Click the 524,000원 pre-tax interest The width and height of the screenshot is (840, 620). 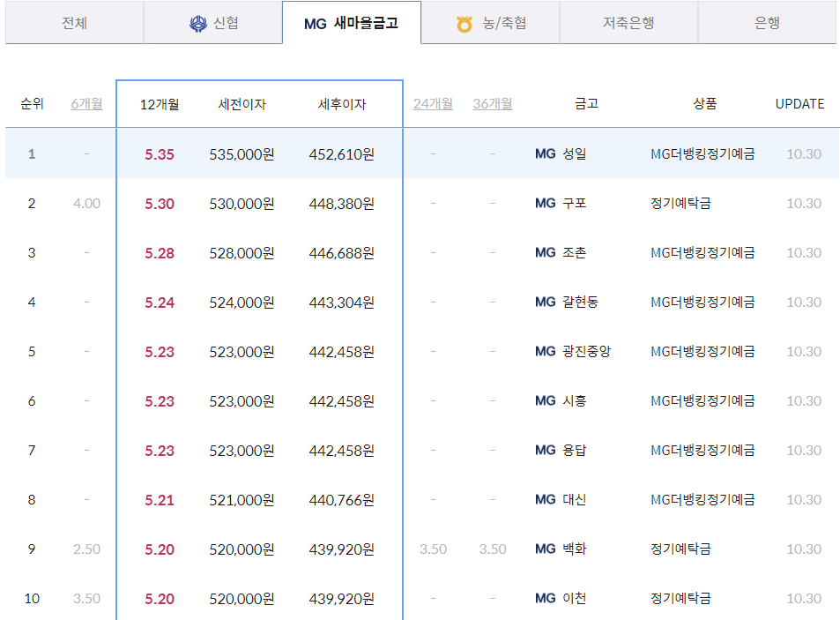click(x=242, y=303)
